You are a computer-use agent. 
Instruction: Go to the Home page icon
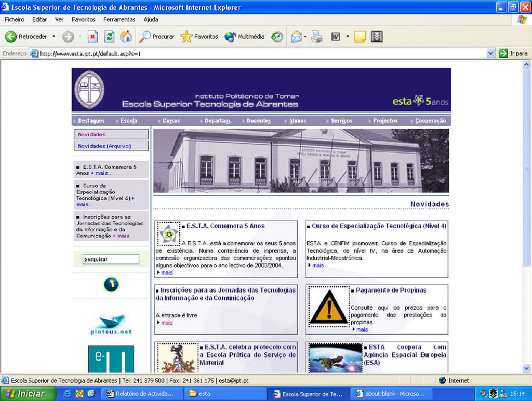(x=126, y=36)
